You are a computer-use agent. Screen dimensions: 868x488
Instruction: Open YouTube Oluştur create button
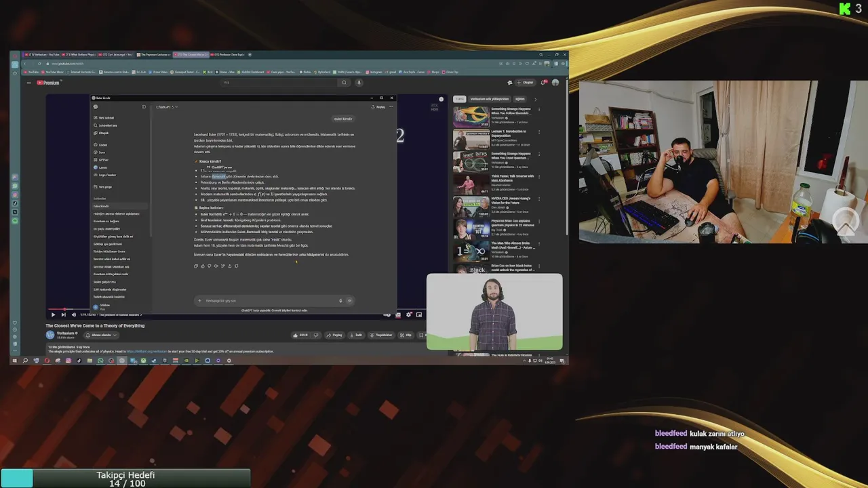coord(526,83)
